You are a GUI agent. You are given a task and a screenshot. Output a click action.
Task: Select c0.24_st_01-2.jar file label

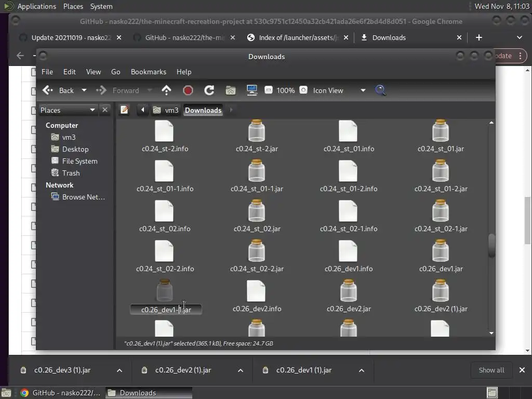click(x=441, y=189)
